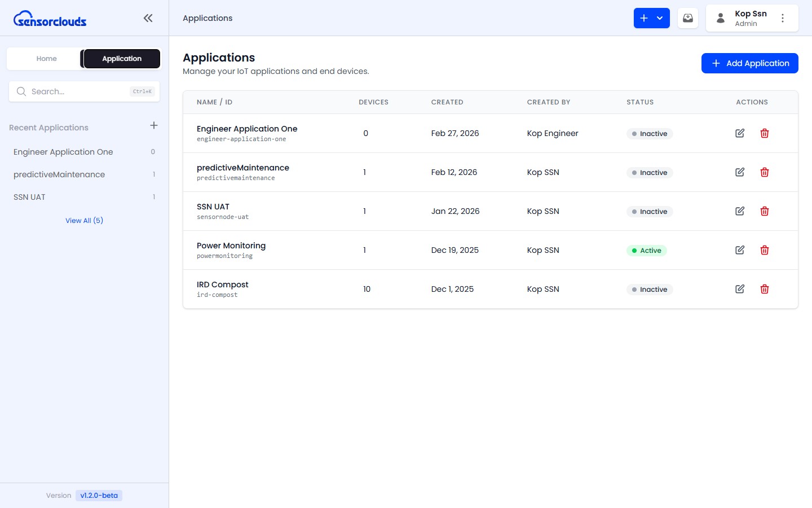Delete the Power Monitoring application

[765, 250]
